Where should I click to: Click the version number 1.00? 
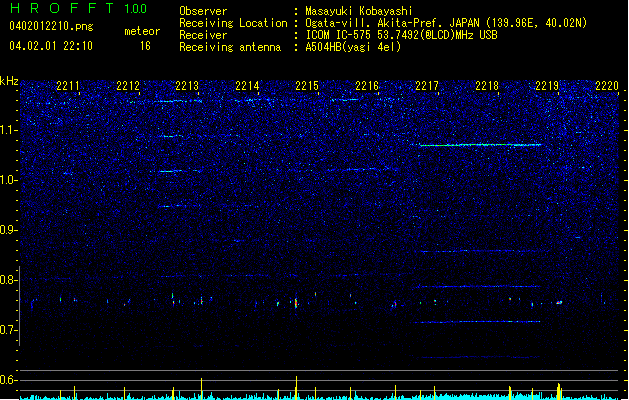point(135,8)
